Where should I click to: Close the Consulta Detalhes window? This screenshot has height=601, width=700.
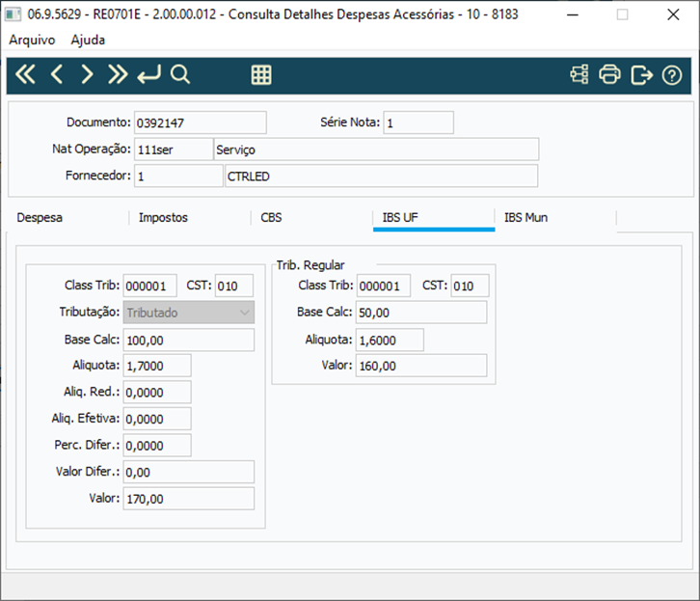(x=673, y=14)
